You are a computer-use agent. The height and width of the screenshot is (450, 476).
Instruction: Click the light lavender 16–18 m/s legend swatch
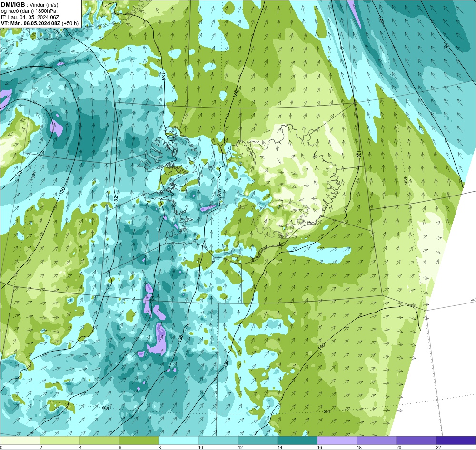[x=337, y=440]
